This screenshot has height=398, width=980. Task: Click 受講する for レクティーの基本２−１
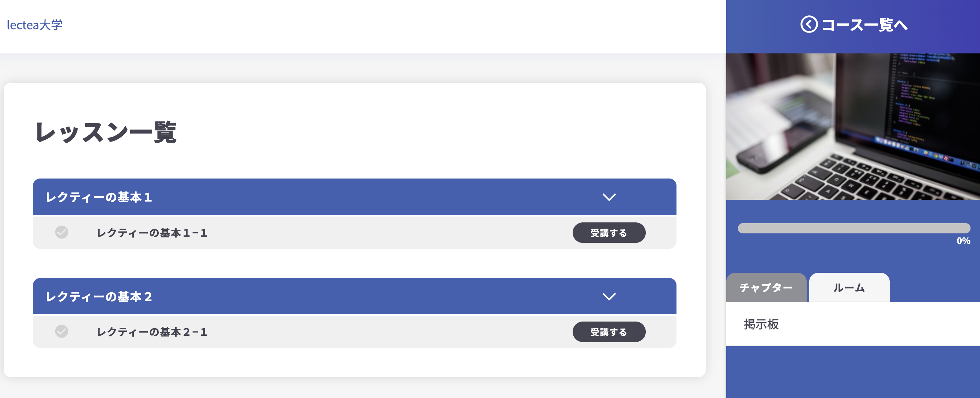click(609, 331)
